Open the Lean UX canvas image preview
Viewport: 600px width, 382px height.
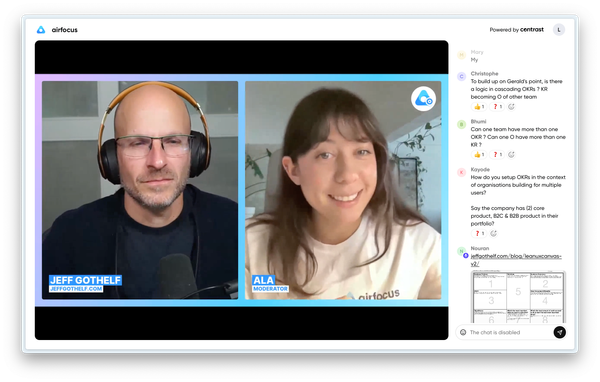(x=518, y=297)
